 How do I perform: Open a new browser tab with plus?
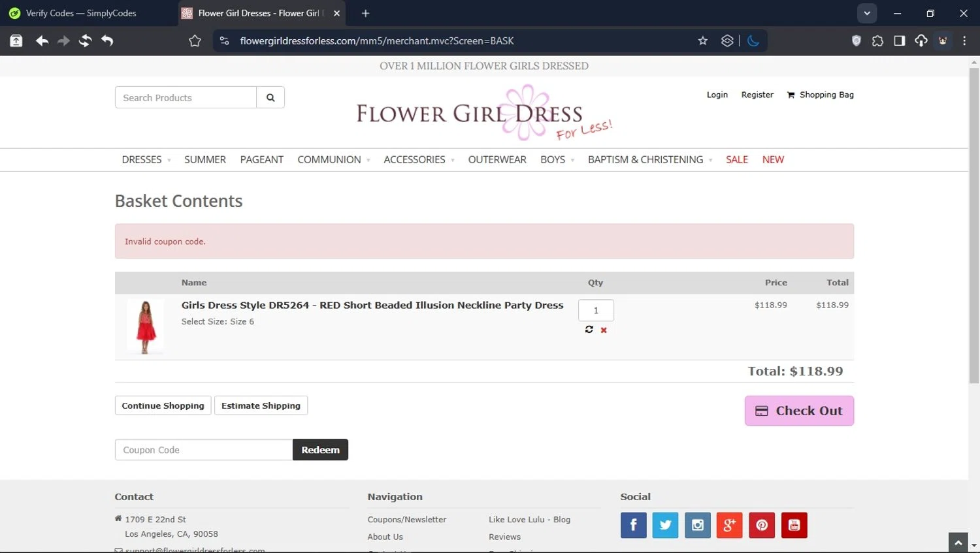365,13
